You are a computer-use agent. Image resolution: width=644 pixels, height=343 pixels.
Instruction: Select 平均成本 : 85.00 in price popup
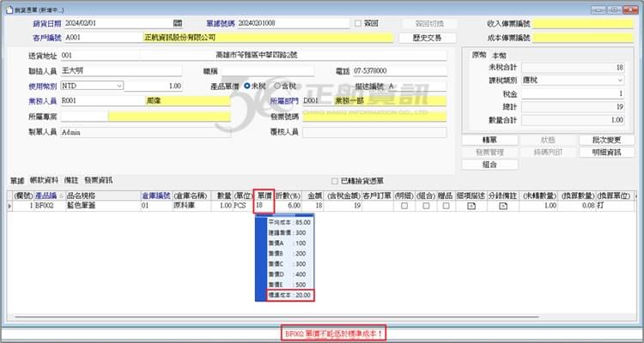tap(289, 222)
